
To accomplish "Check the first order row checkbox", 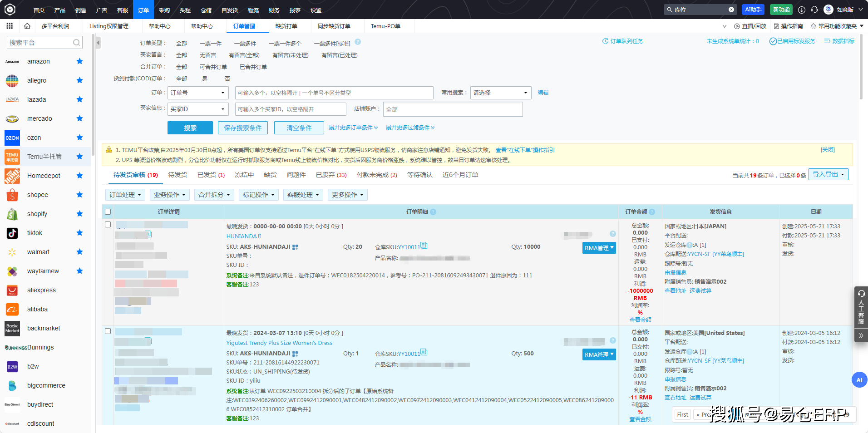I will click(x=108, y=225).
